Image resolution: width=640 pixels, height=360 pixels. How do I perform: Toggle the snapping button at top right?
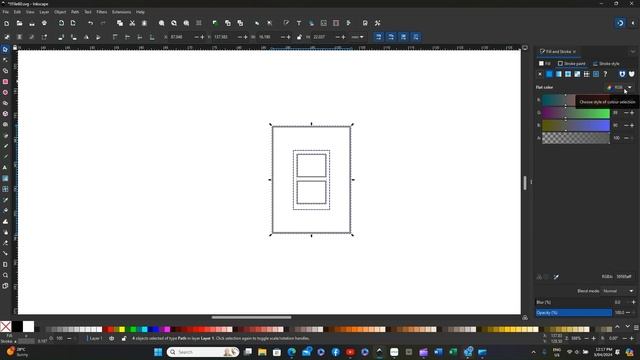(620, 23)
